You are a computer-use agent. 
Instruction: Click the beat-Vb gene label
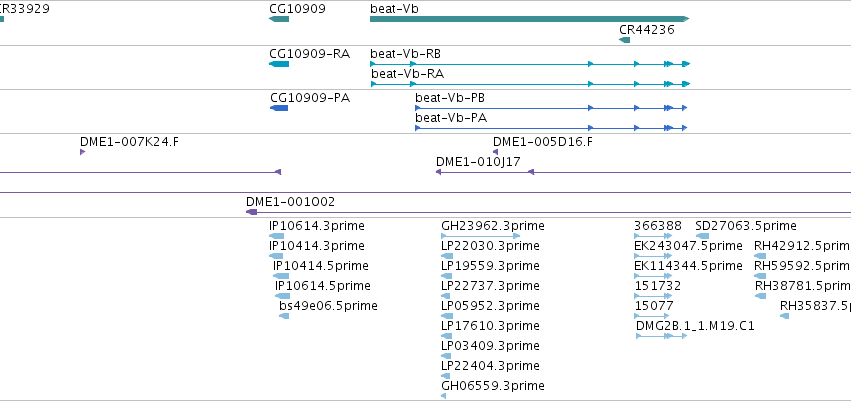(x=395, y=9)
